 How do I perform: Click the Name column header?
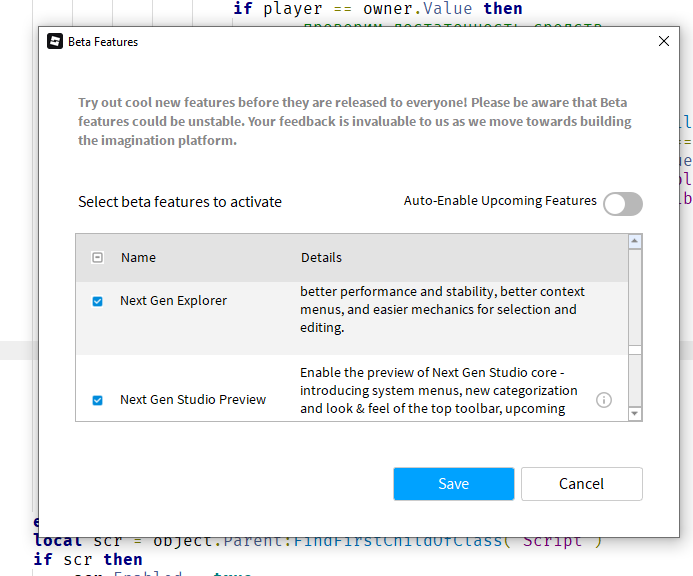coord(138,258)
